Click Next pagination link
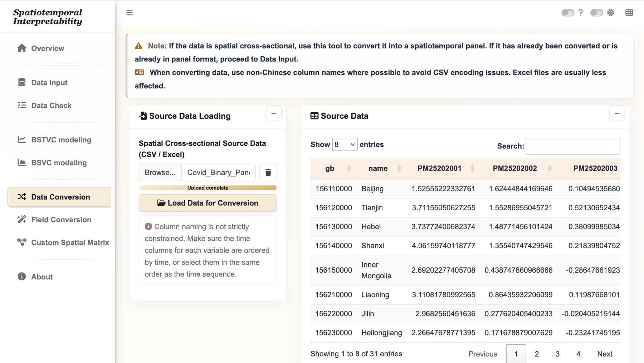 coord(605,354)
